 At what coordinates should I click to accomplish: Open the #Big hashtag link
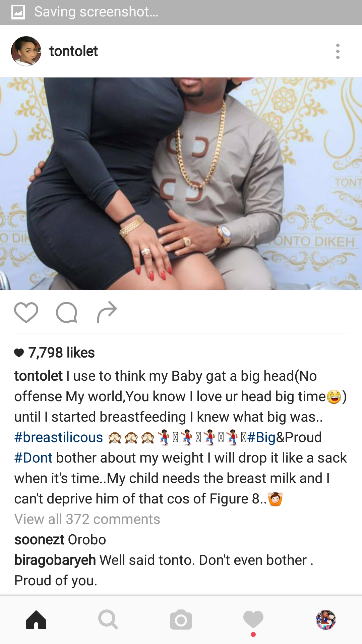pos(261,437)
